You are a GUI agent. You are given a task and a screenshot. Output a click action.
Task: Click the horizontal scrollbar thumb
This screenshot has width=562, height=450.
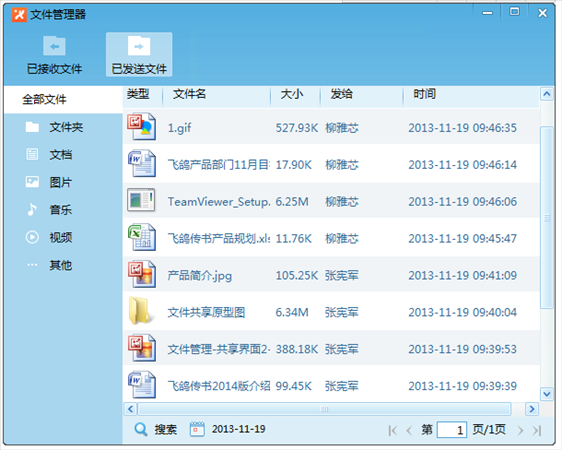pos(324,409)
